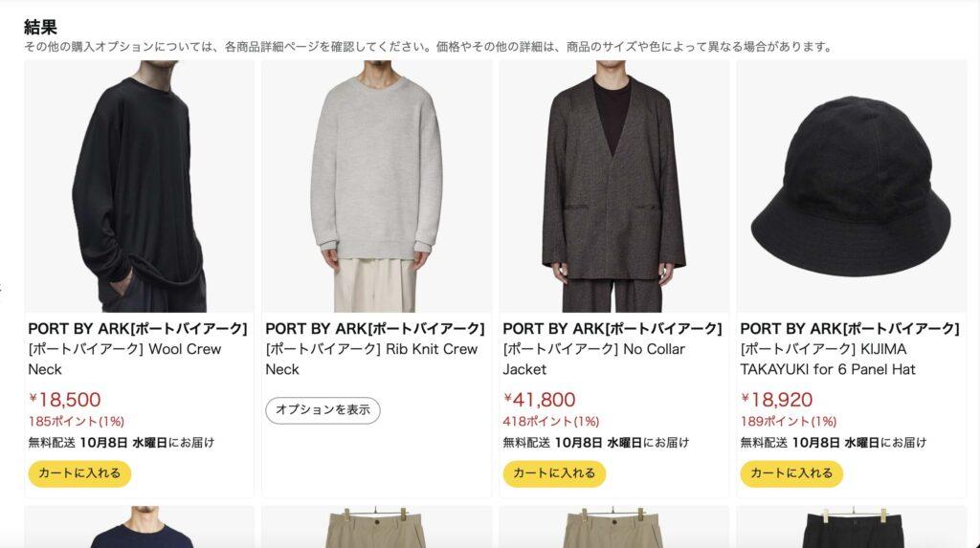The height and width of the screenshot is (548, 980).
Task: Click the オプションを表示 button
Action: [x=323, y=410]
